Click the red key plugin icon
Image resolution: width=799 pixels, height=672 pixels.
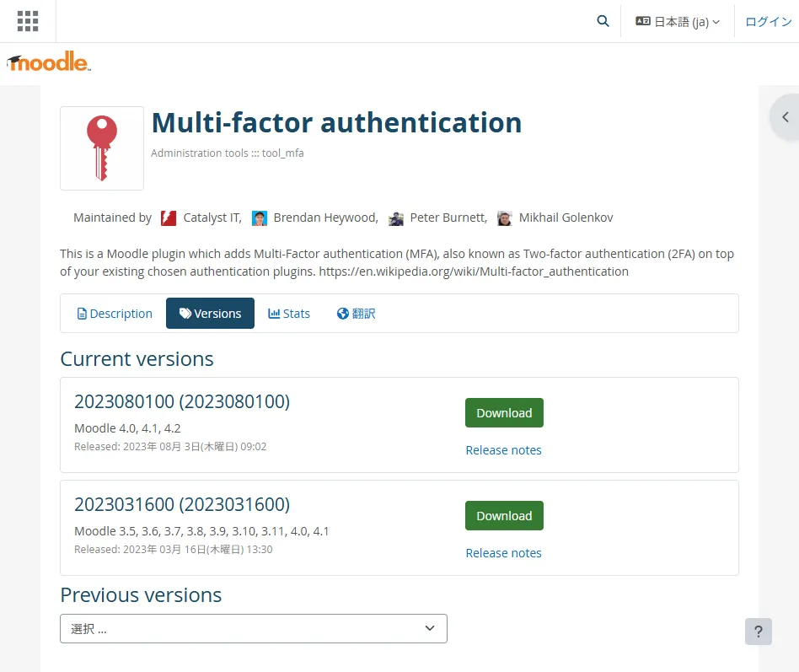click(102, 148)
